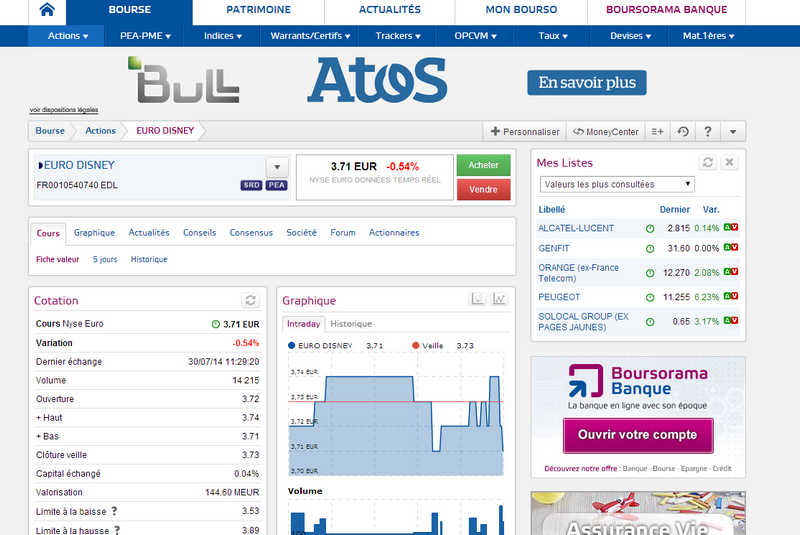Click En savoir plus banner button
The height and width of the screenshot is (535, 800).
pos(587,83)
